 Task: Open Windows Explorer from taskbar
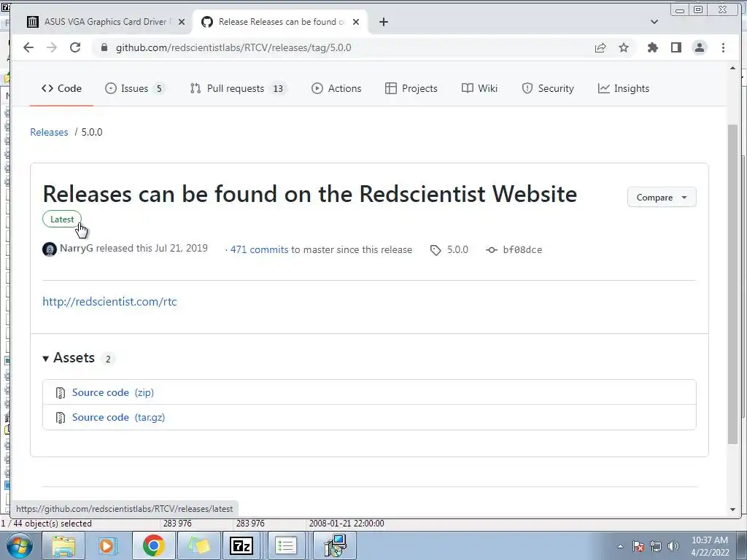[63, 545]
